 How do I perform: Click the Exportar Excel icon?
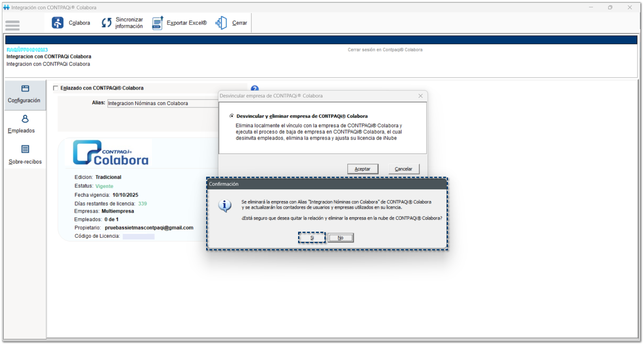coord(158,23)
